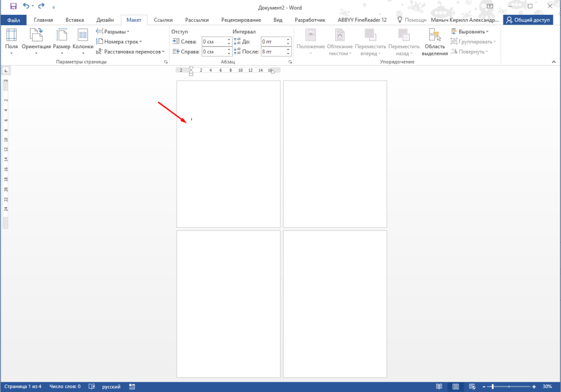Switch to the Вставка tab
The height and width of the screenshot is (392, 561).
[75, 20]
